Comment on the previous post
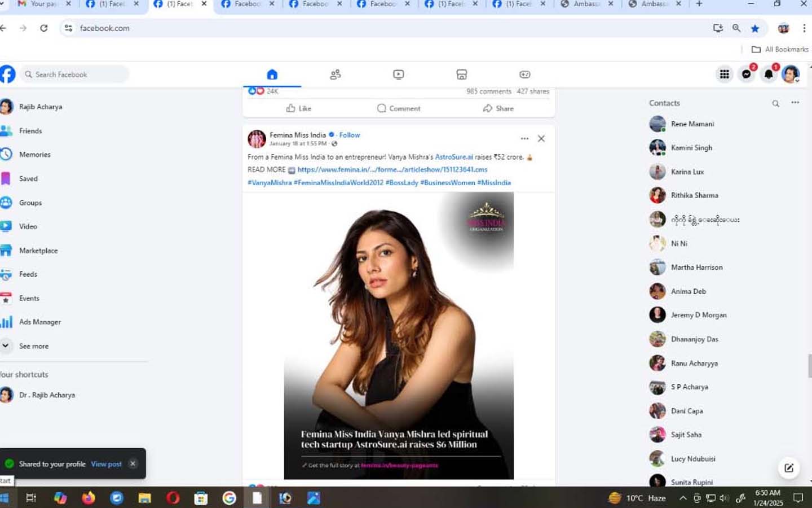The width and height of the screenshot is (812, 508). [399, 108]
